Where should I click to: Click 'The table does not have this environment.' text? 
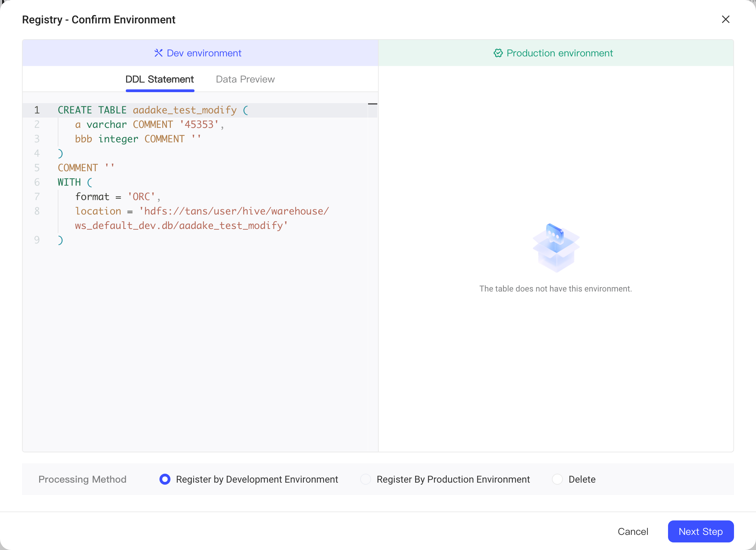tap(556, 289)
